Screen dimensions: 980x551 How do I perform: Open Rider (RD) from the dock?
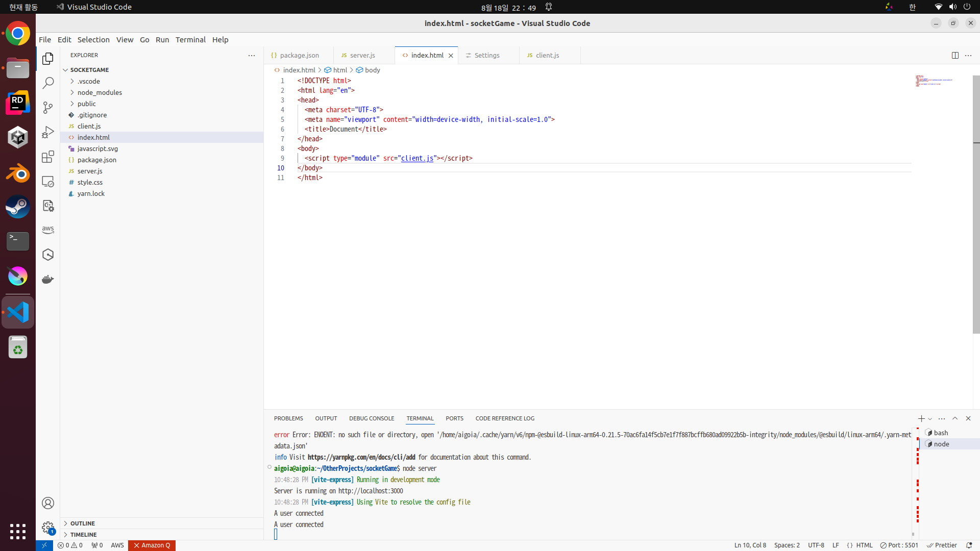click(x=18, y=103)
